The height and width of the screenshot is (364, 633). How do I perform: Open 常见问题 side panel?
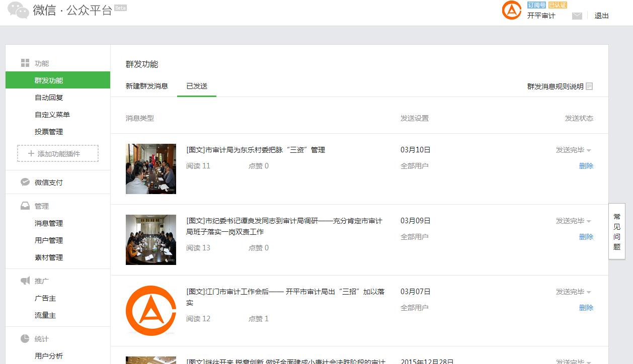pos(617,231)
